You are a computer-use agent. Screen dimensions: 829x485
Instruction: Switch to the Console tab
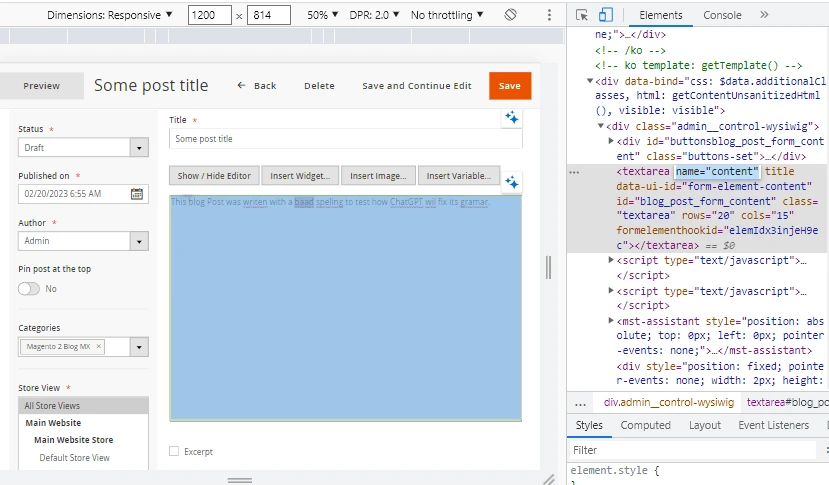pos(722,15)
